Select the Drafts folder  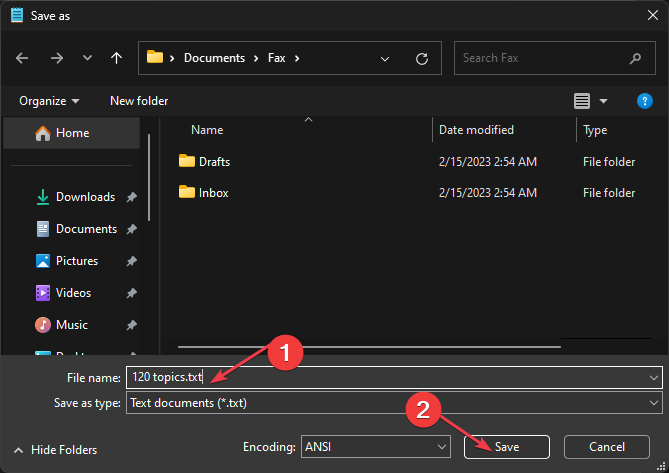click(x=204, y=162)
